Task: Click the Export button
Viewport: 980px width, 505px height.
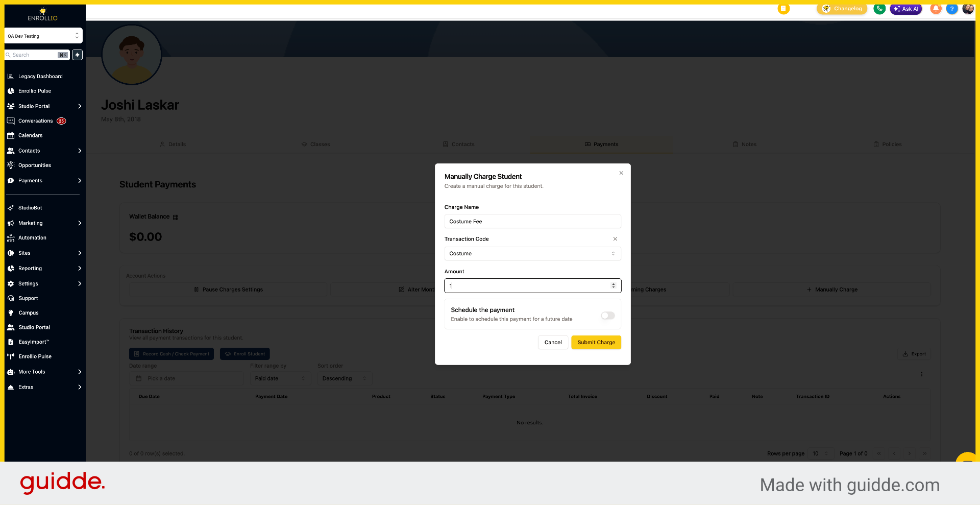Action: [x=914, y=354]
